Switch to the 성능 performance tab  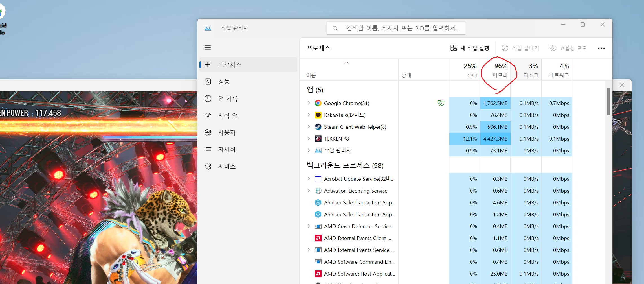coord(248,82)
